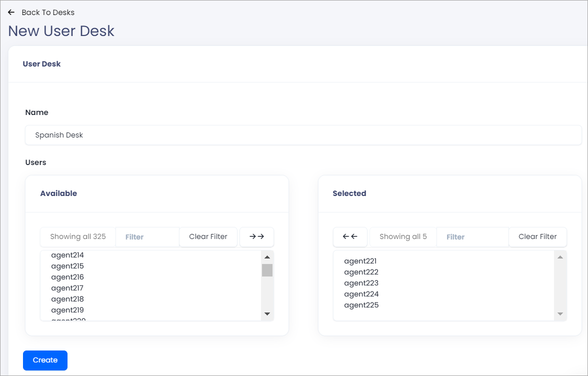Remove all selected users with left double arrow
The width and height of the screenshot is (588, 376).
click(350, 236)
